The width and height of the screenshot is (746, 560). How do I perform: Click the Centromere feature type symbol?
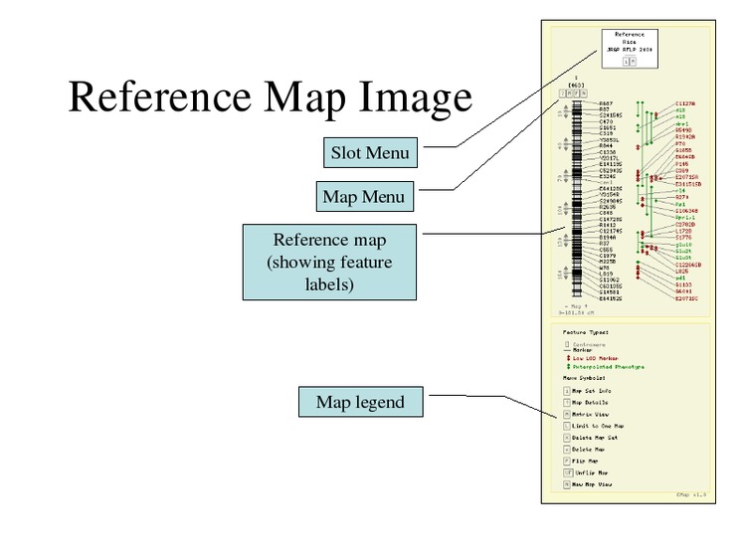(x=567, y=343)
